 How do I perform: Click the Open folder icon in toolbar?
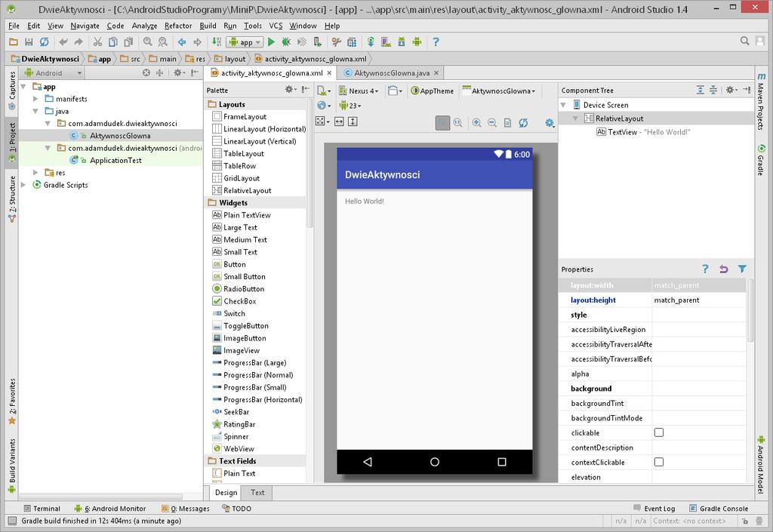click(14, 42)
